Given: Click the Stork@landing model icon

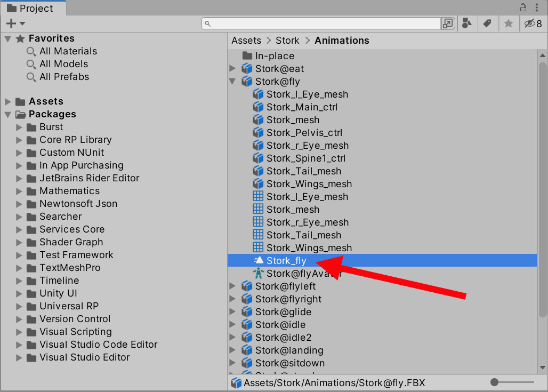Looking at the screenshot, I should (x=247, y=350).
